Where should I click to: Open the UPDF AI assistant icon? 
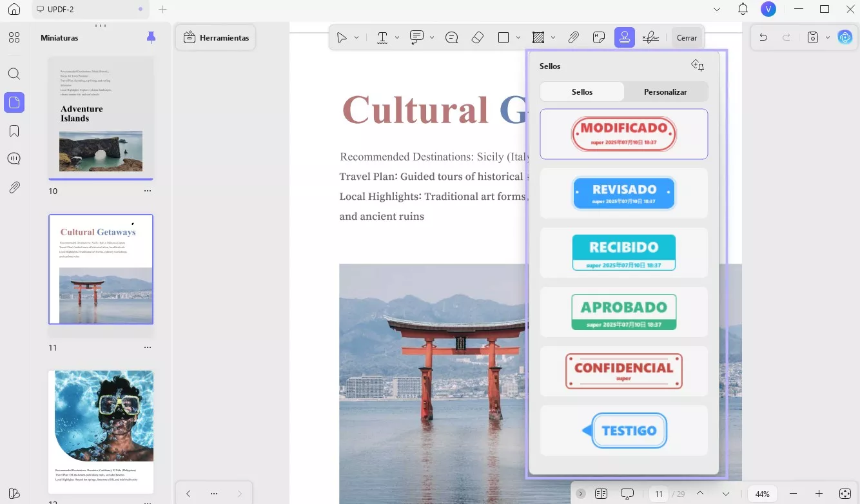[x=845, y=37]
